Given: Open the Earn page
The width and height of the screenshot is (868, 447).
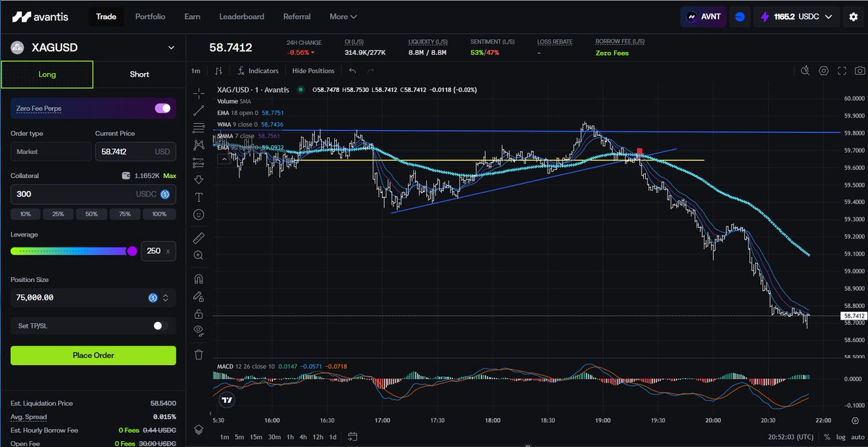Looking at the screenshot, I should click(192, 17).
